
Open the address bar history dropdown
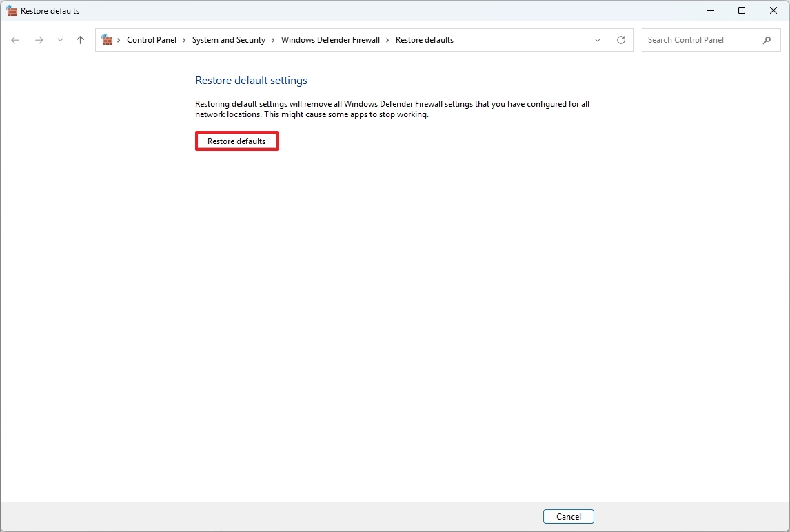coord(597,39)
